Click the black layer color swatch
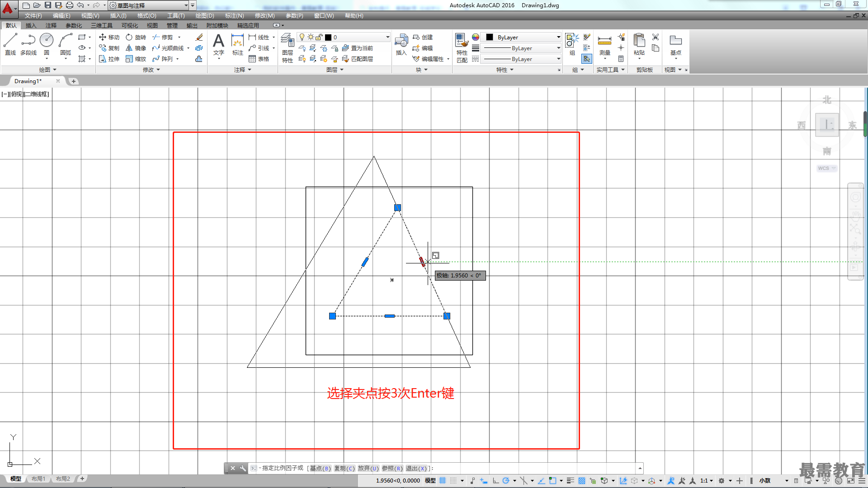The height and width of the screenshot is (488, 868). tap(328, 37)
